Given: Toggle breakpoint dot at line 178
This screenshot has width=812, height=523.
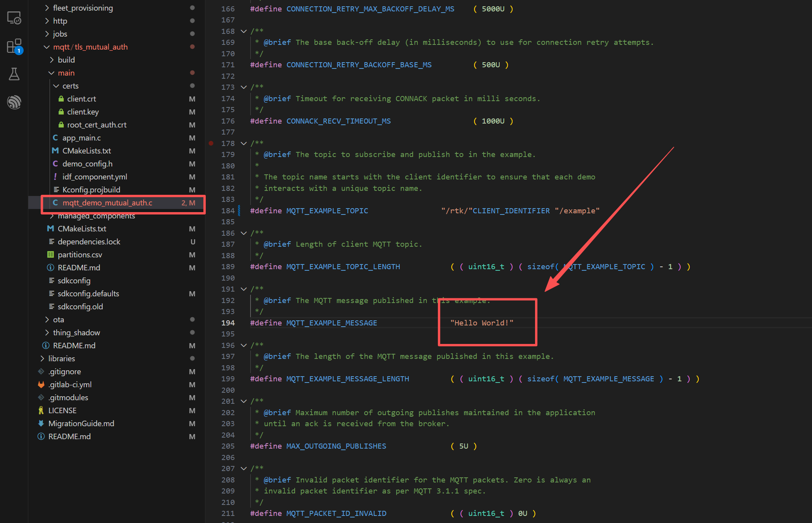Looking at the screenshot, I should tap(211, 143).
